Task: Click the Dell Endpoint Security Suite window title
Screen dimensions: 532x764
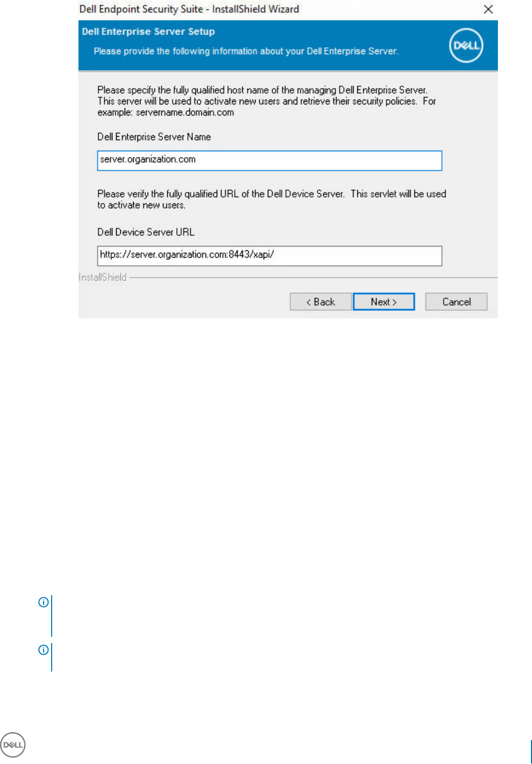Action: 189,9
